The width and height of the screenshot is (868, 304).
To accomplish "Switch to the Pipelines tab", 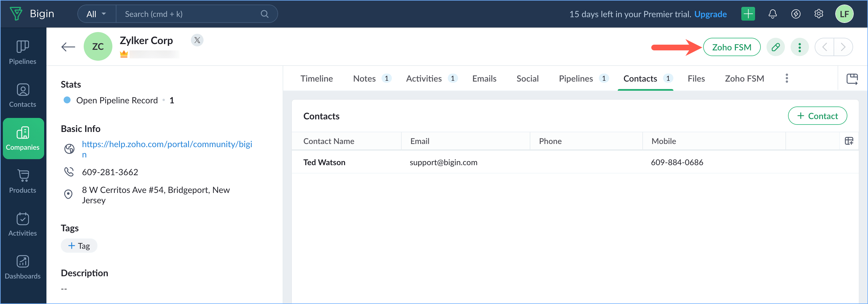I will pyautogui.click(x=583, y=78).
